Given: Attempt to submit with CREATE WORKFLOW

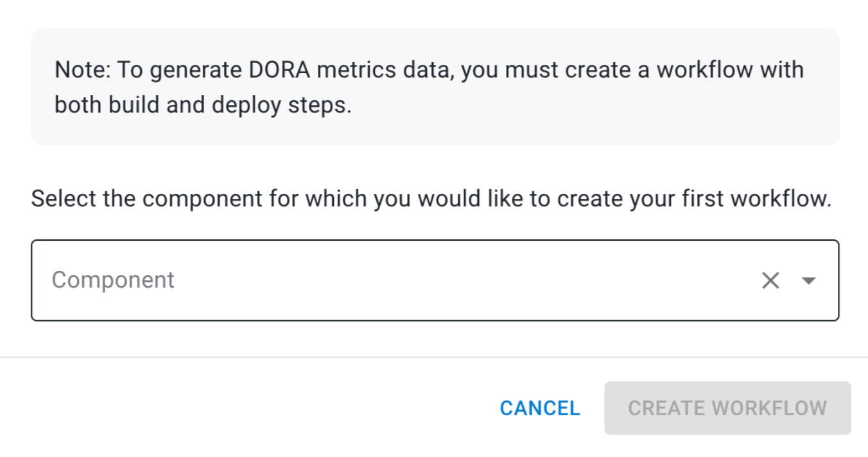Looking at the screenshot, I should click(x=727, y=408).
